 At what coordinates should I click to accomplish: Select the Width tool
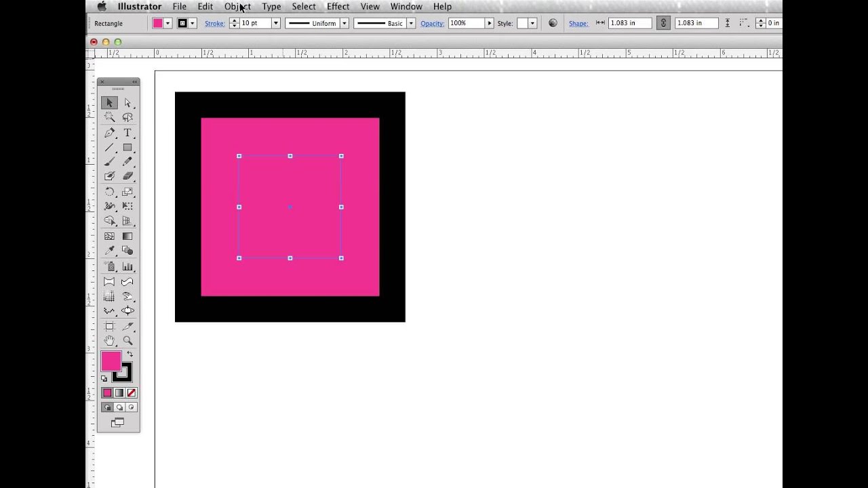[109, 206]
